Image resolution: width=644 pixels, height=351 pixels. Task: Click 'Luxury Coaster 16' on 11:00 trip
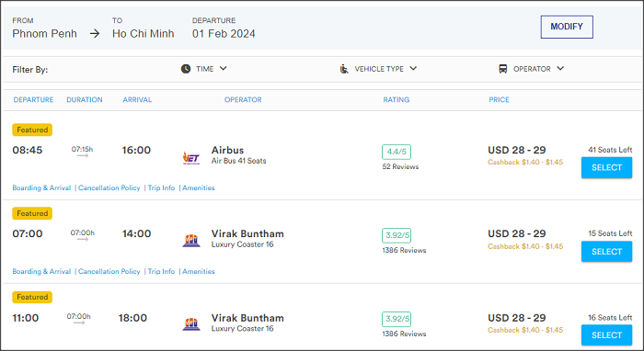[x=242, y=328]
